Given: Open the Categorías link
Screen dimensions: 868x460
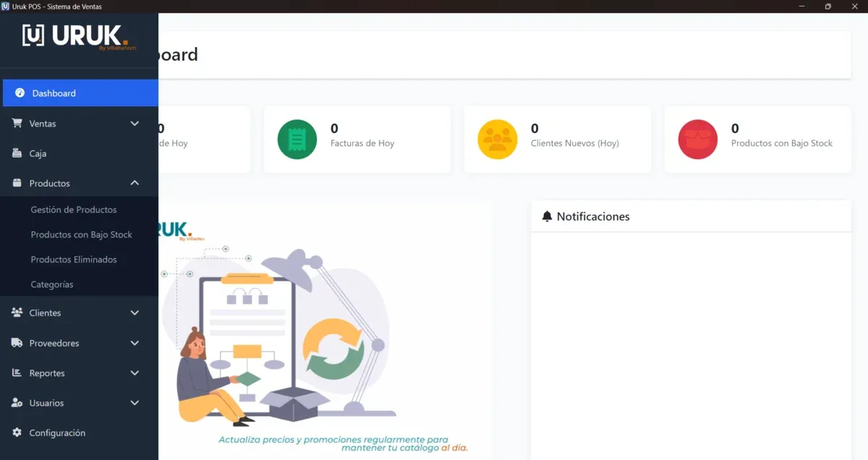Looking at the screenshot, I should 52,284.
